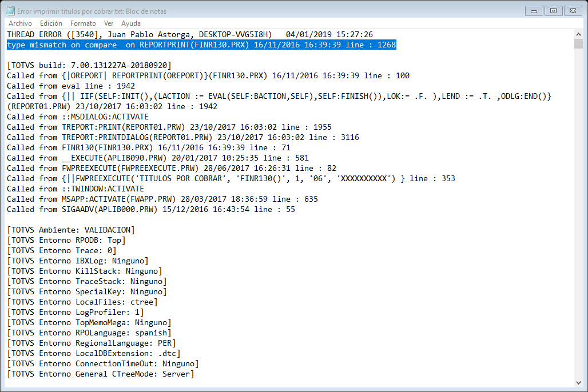Screen dimensions: 588x392
Task: Click the 'MSAPP:ACTIVATE(FWAPP.PRW)' line
Action: coord(162,199)
